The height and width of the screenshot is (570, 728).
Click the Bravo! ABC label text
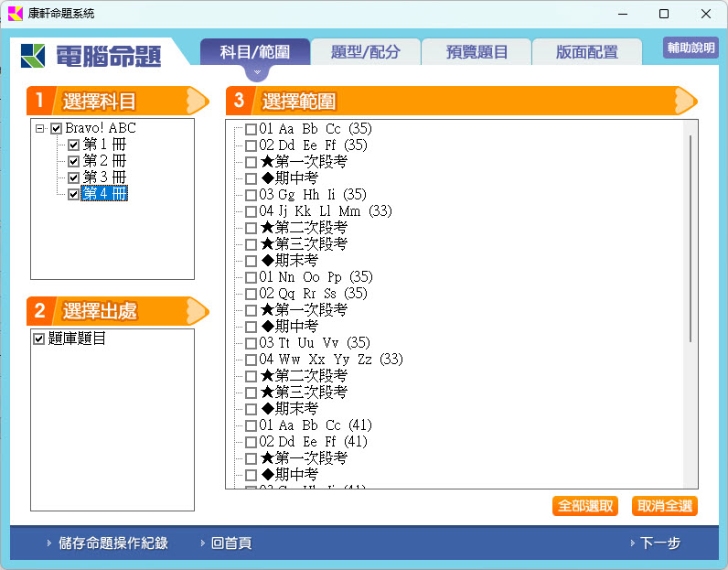coord(101,128)
